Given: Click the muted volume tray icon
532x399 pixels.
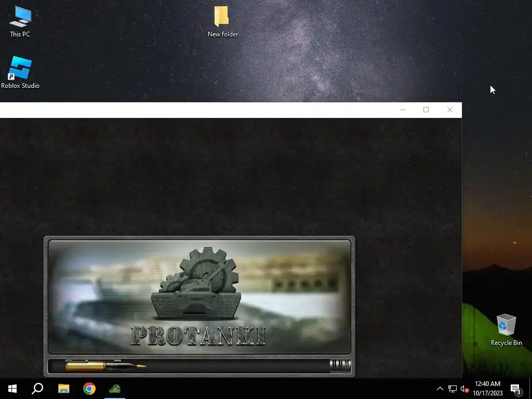Looking at the screenshot, I should (464, 389).
